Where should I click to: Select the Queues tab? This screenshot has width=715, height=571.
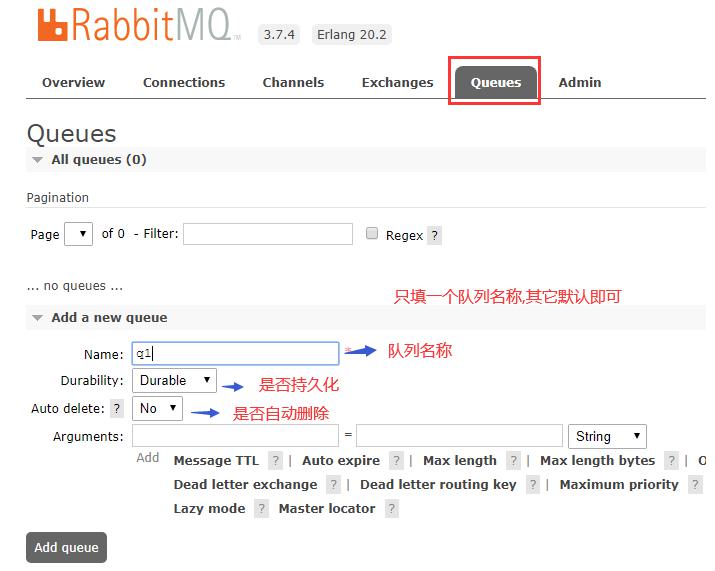[x=496, y=82]
